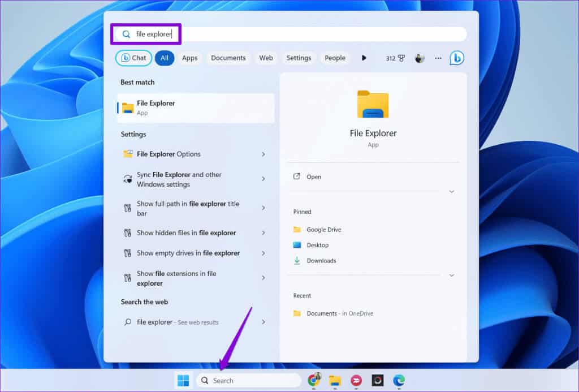Open File Explorer best match result

tap(196, 108)
